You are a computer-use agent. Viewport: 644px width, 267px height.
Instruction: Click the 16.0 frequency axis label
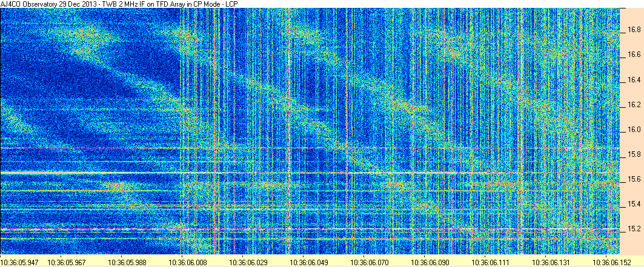tap(634, 130)
